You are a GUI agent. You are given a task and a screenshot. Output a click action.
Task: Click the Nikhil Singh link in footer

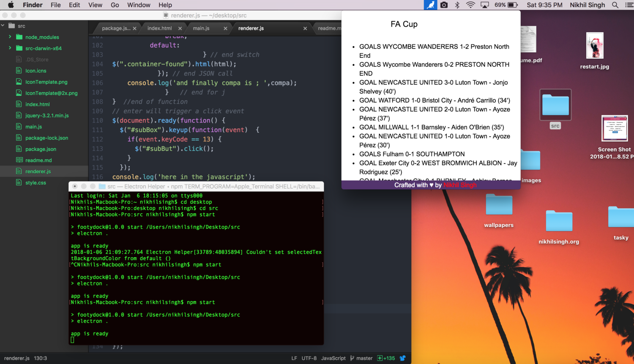click(460, 185)
